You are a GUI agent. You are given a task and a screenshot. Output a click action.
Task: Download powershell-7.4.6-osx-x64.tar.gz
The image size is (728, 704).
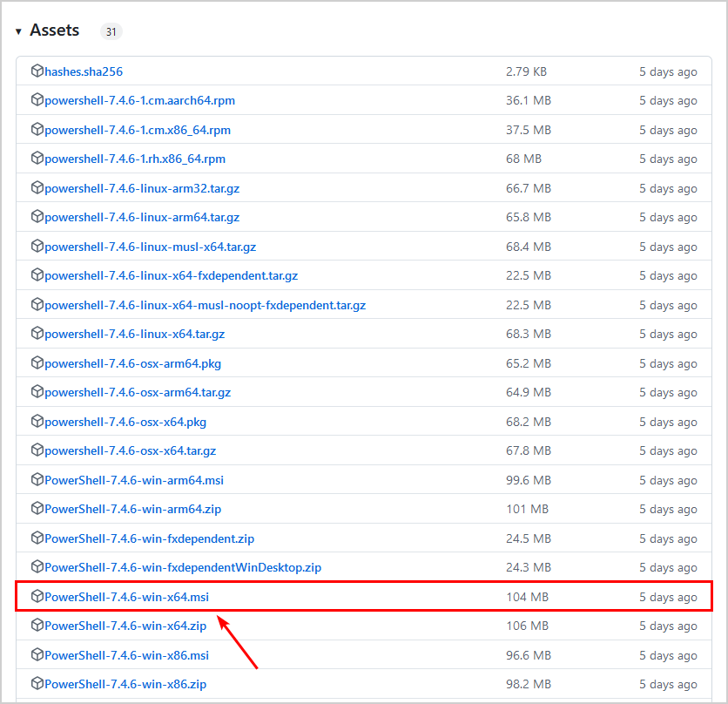131,450
